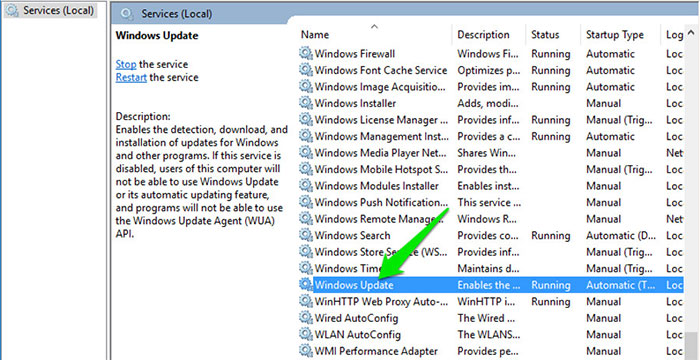The width and height of the screenshot is (700, 360).
Task: Select Services (Local) in the left tree
Action: coord(50,10)
